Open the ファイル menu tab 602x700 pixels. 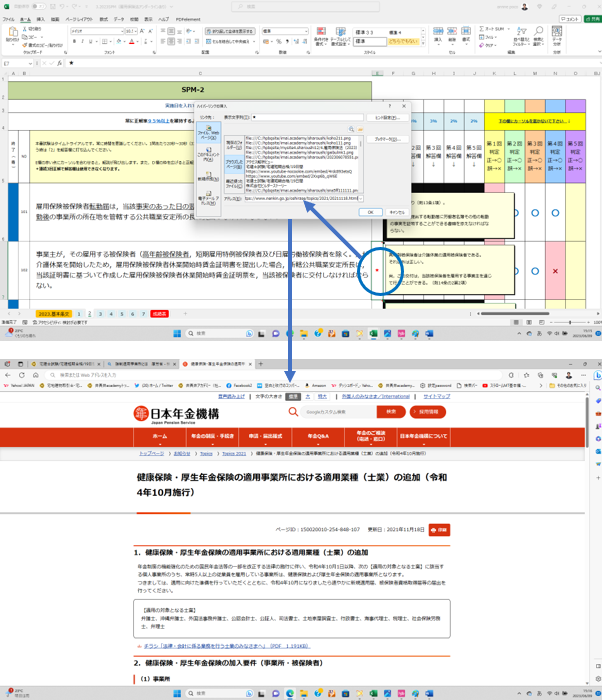tap(8, 20)
